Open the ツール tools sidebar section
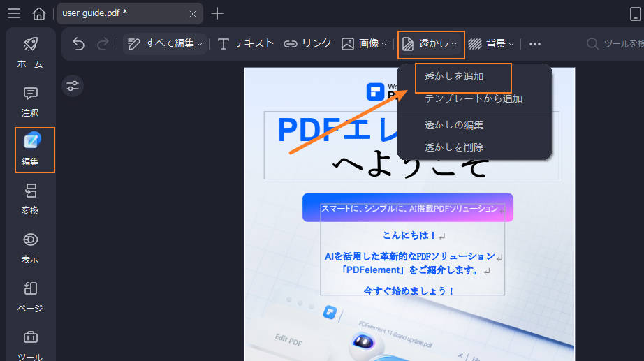Screen dimensions: 644x361 [31, 345]
